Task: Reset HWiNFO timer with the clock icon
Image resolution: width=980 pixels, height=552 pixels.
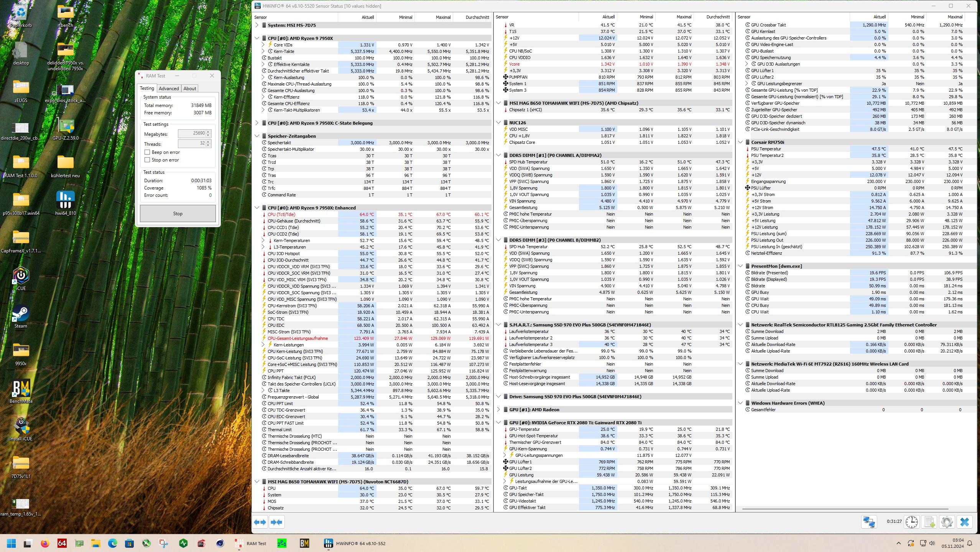Action: 912,522
